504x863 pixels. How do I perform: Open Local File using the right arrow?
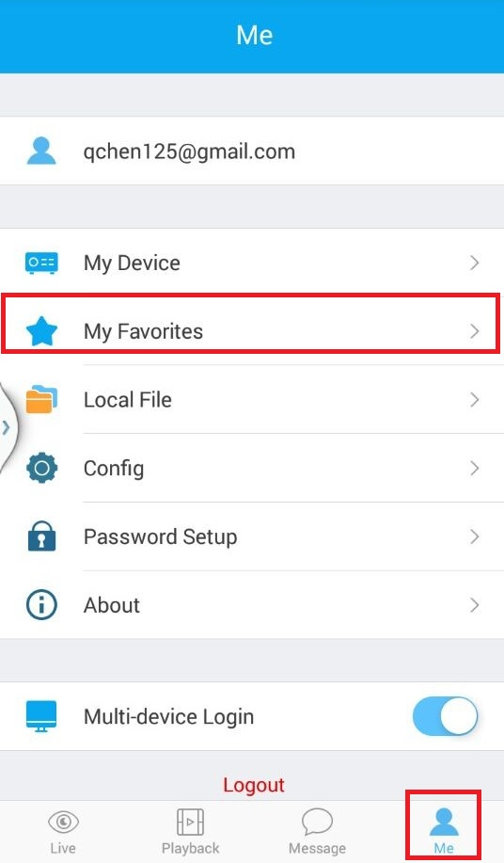click(x=474, y=400)
